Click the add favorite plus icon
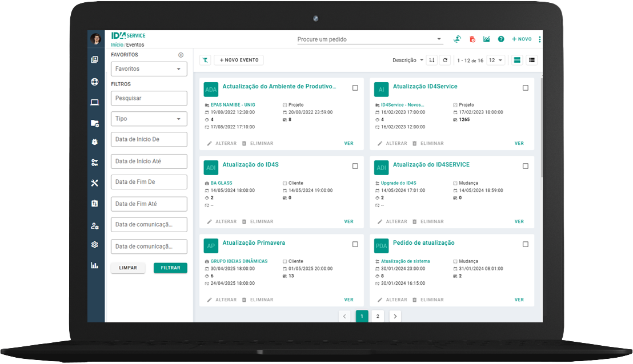 (181, 55)
